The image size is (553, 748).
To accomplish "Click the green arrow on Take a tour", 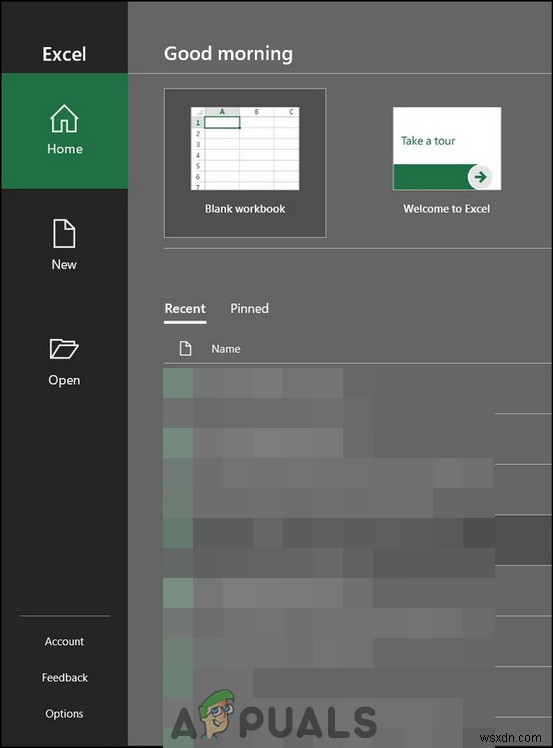I will click(480, 177).
